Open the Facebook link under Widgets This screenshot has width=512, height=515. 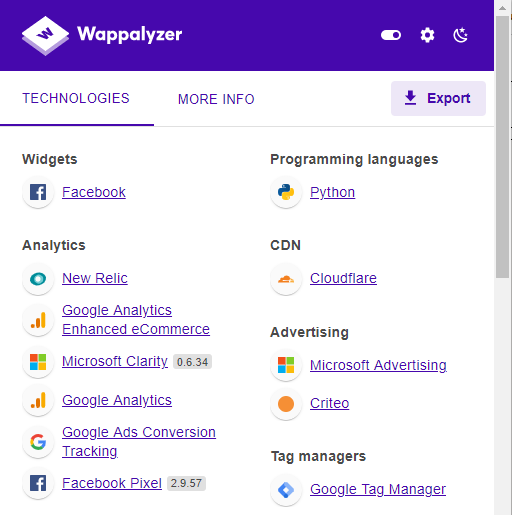pos(94,192)
